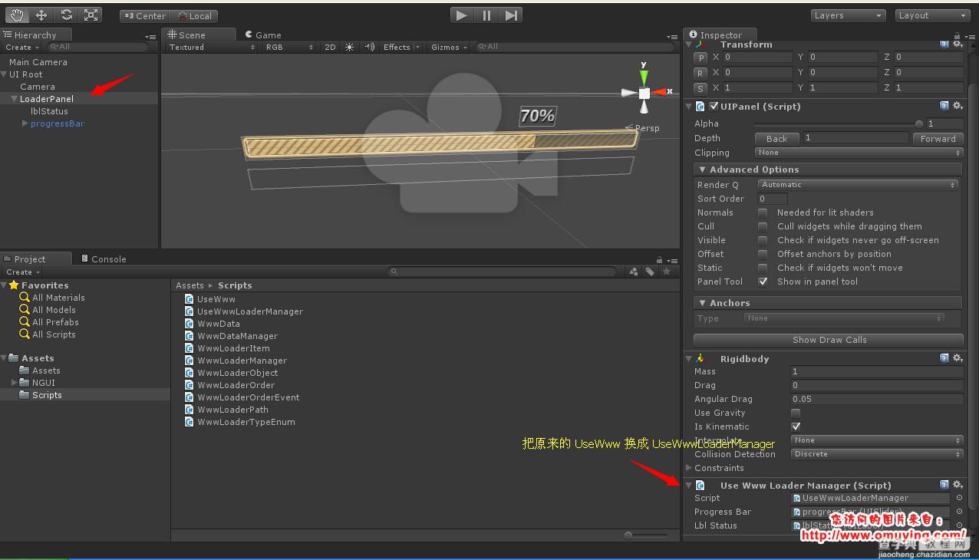
Task: Open Create menu in Project panel
Action: click(x=22, y=272)
